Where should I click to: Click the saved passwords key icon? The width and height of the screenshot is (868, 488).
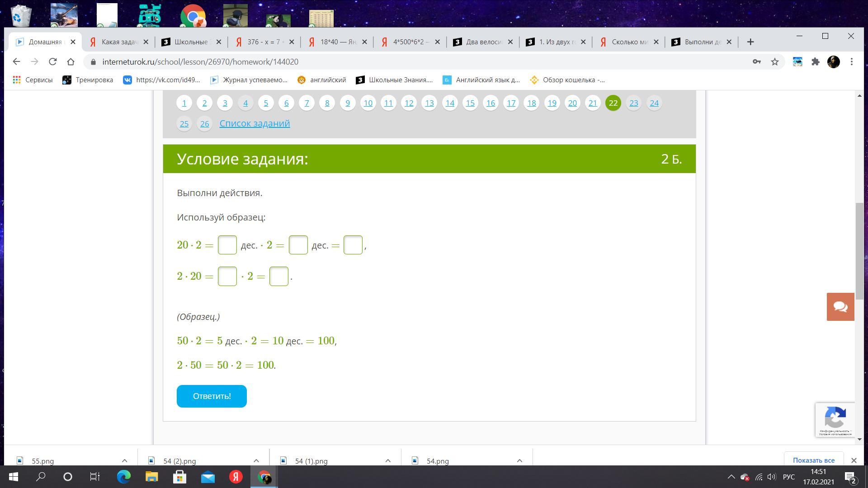point(756,62)
